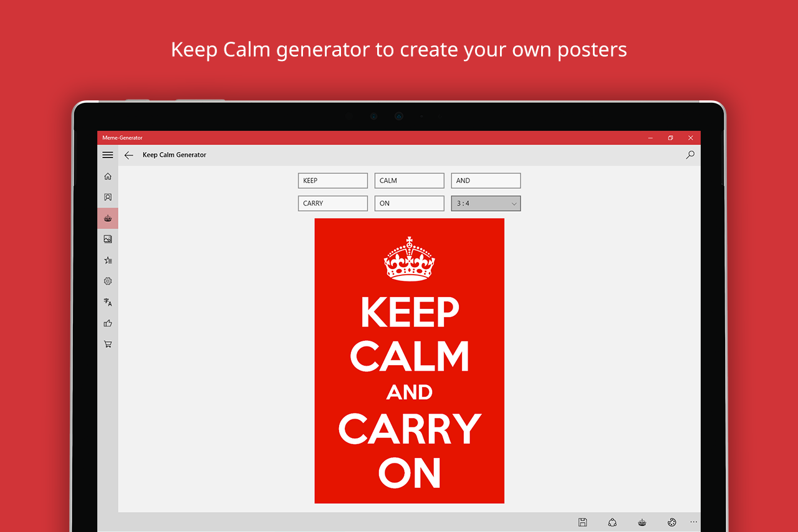
Task: Minimize the Meme-Generator window
Action: point(650,138)
